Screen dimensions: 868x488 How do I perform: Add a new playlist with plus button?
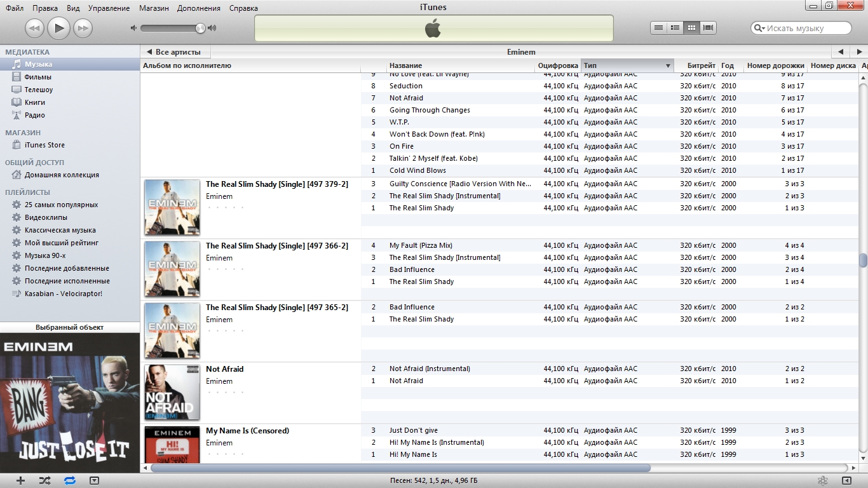[20, 480]
